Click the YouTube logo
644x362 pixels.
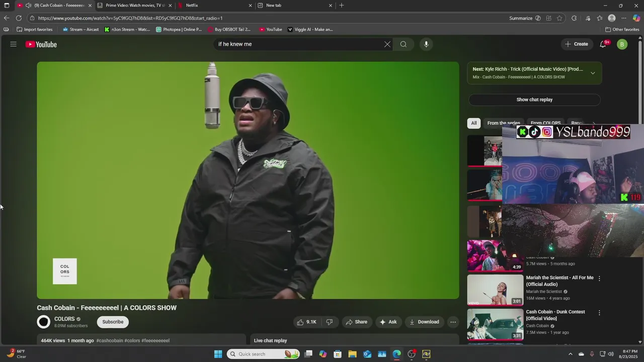(x=41, y=44)
